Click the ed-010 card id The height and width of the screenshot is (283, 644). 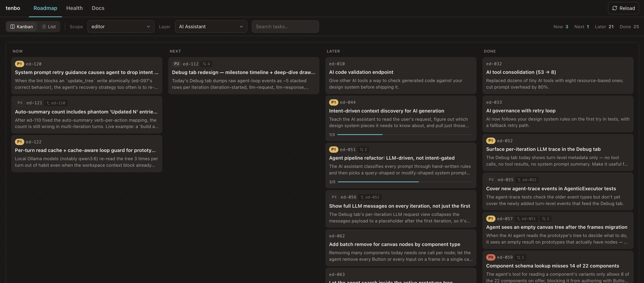click(x=337, y=64)
